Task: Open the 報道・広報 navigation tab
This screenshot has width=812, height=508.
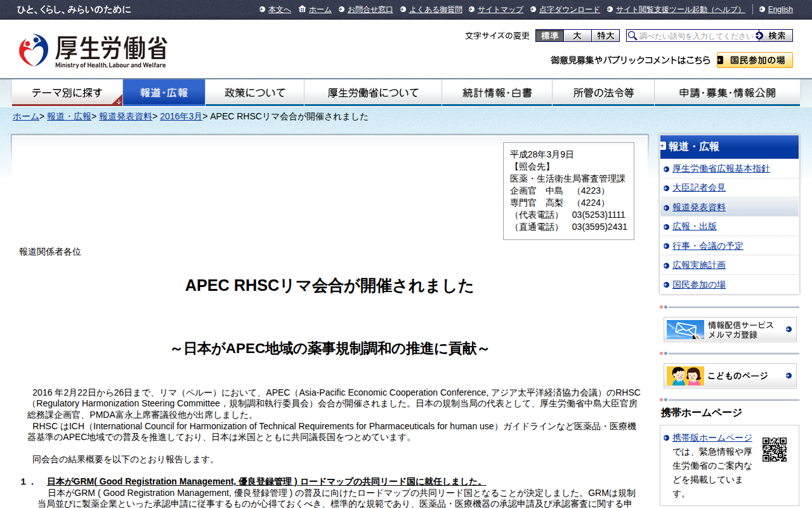Action: click(x=164, y=93)
